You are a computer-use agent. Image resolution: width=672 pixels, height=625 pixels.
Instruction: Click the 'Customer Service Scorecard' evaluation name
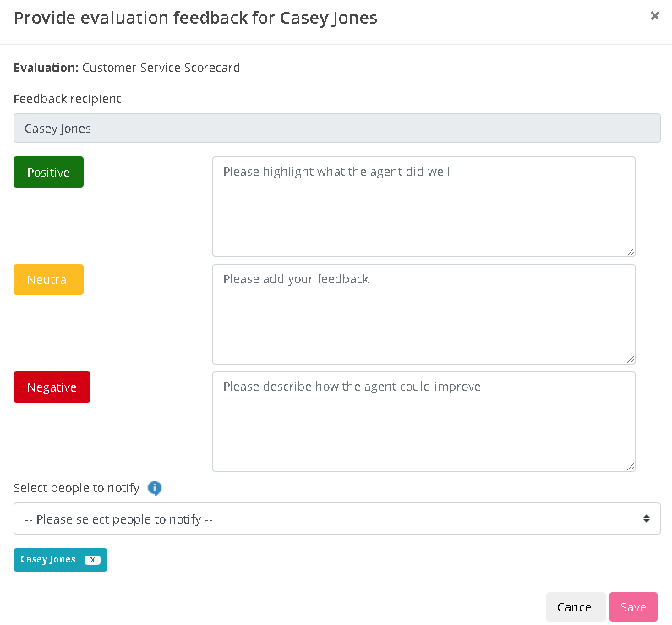(x=161, y=68)
